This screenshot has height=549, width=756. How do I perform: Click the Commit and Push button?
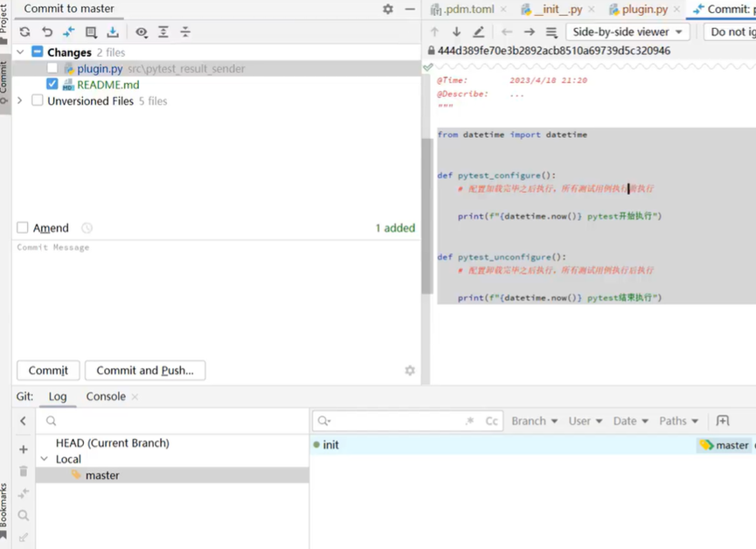pos(145,371)
